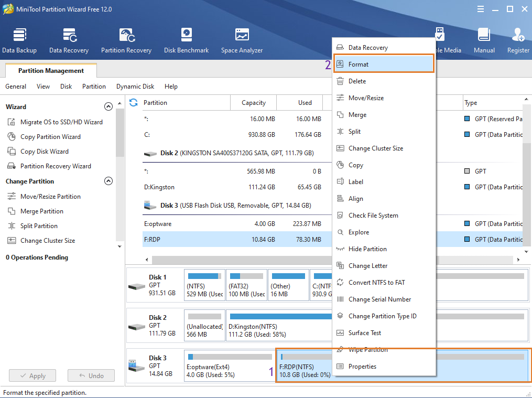The width and height of the screenshot is (532, 398).
Task: Switch to the Partition Management tab
Action: 51,71
